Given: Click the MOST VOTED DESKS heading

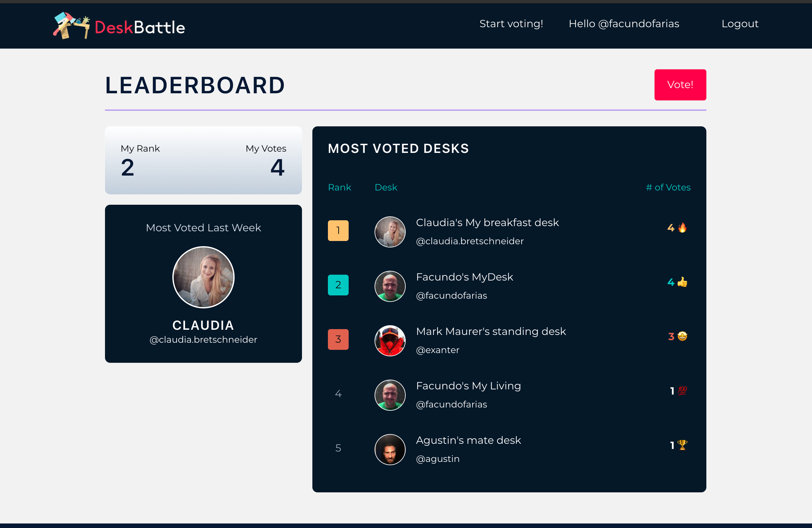Looking at the screenshot, I should 398,149.
